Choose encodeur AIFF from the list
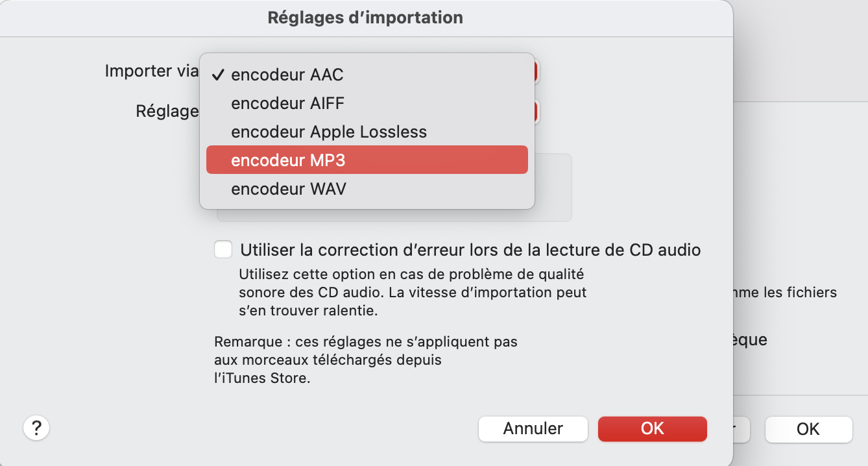868x466 pixels. click(x=288, y=103)
